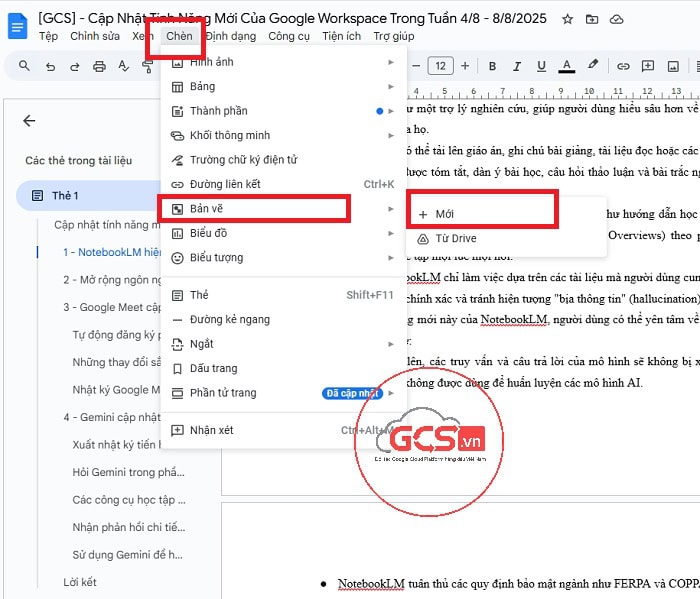Check the cloud save status icon
This screenshot has width=700, height=599.
(617, 19)
